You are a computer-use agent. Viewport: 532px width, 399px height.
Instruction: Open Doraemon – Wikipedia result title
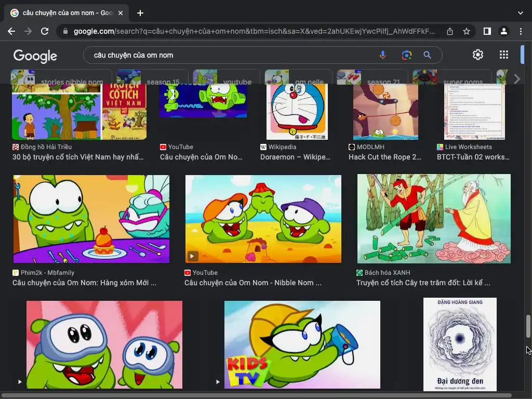pyautogui.click(x=295, y=157)
